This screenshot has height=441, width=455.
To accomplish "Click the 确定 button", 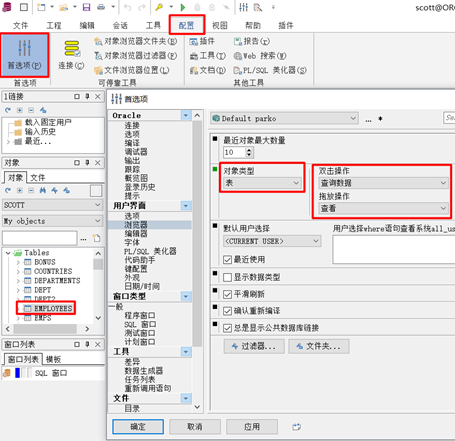I will 138,427.
